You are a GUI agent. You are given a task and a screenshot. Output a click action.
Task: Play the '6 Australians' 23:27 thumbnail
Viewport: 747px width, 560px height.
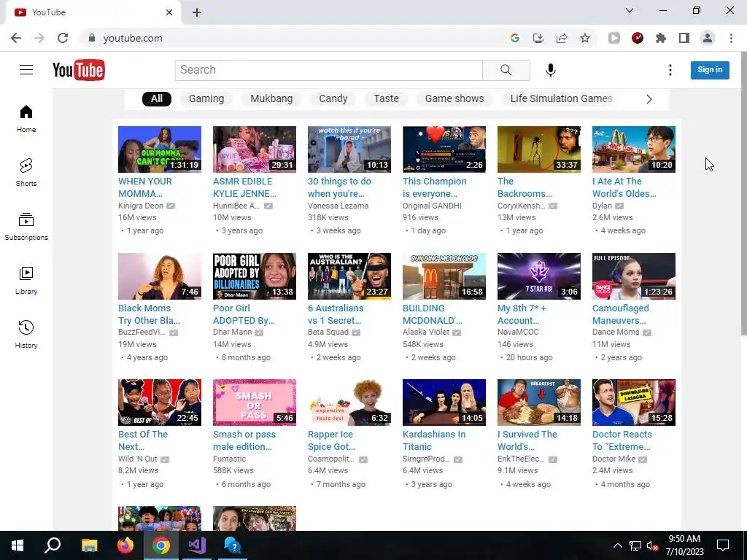click(349, 276)
